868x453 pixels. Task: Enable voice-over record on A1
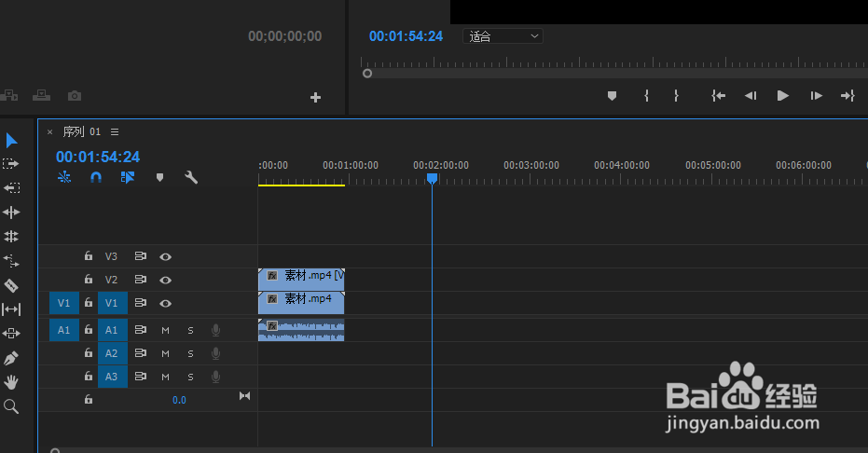pyautogui.click(x=216, y=330)
